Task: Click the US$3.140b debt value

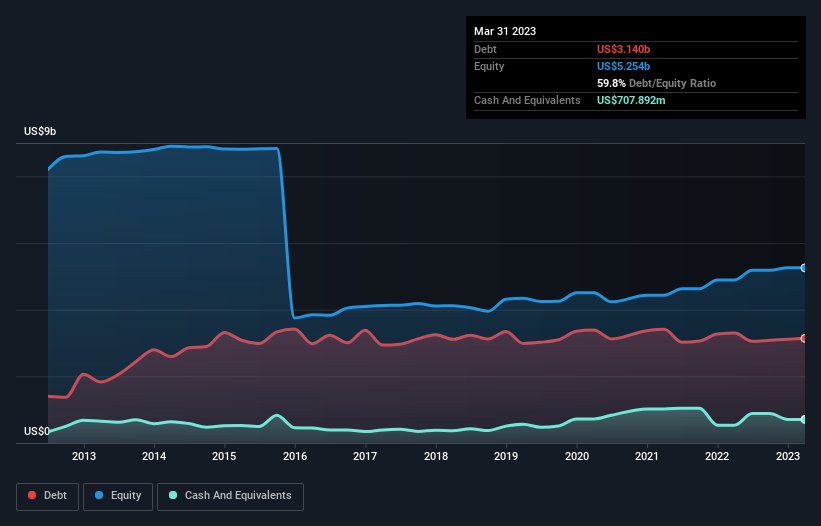Action: [x=623, y=49]
